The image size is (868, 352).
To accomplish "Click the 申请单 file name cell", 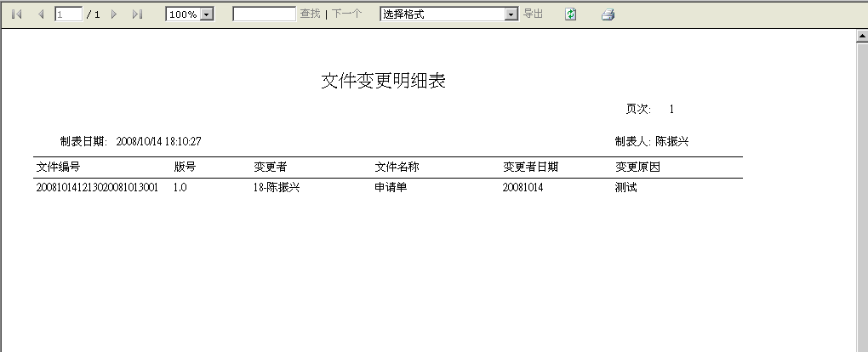I will pos(391,188).
